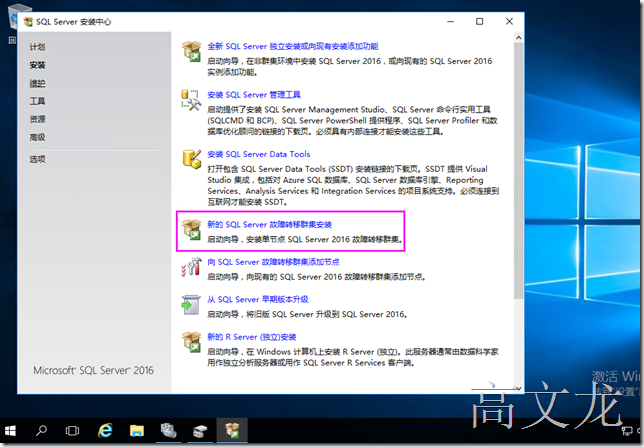Open 从 SQL Server 早期版本升级 link
Image resolution: width=644 pixels, height=447 pixels.
tap(258, 299)
